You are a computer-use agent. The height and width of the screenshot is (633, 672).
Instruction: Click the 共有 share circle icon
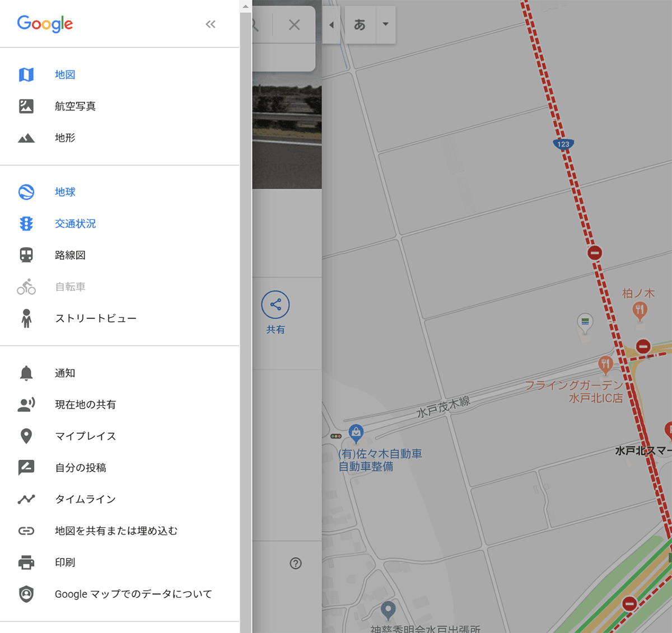(x=276, y=305)
